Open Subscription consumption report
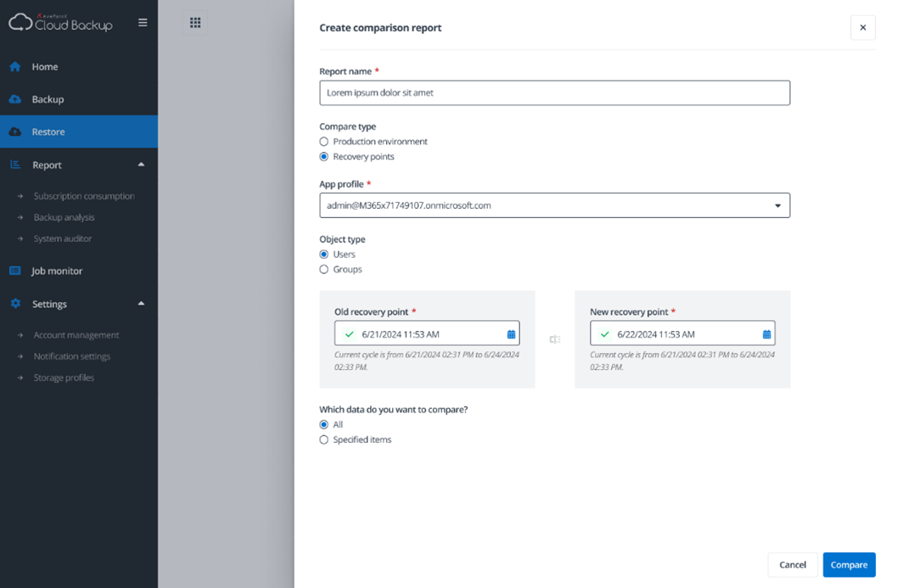897x588 pixels. coord(84,196)
